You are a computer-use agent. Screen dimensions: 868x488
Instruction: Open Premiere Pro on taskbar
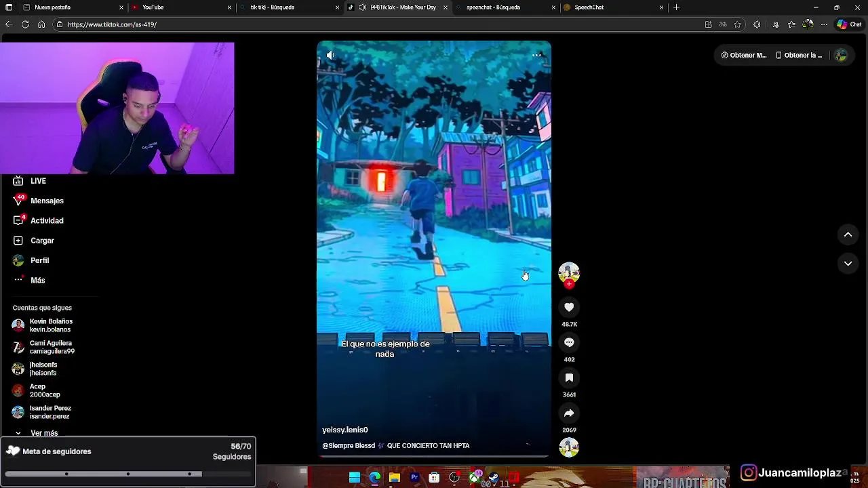click(414, 478)
